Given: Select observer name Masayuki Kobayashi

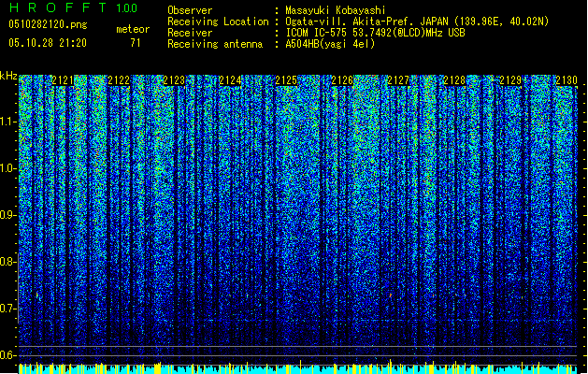Looking at the screenshot, I should [336, 10].
